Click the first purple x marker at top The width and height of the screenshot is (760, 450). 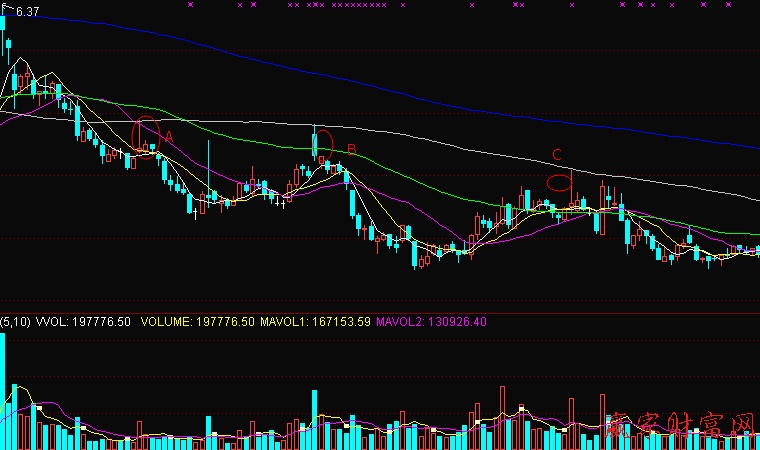(190, 5)
